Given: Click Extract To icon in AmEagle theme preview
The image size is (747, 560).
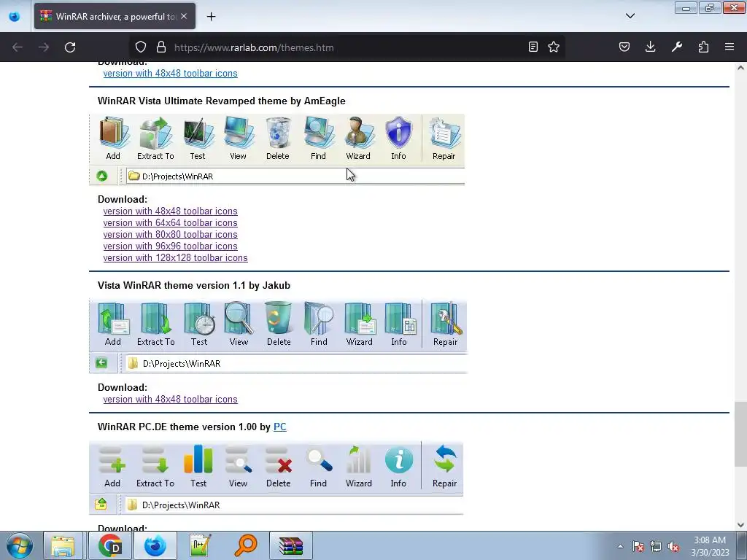Looking at the screenshot, I should [x=156, y=133].
